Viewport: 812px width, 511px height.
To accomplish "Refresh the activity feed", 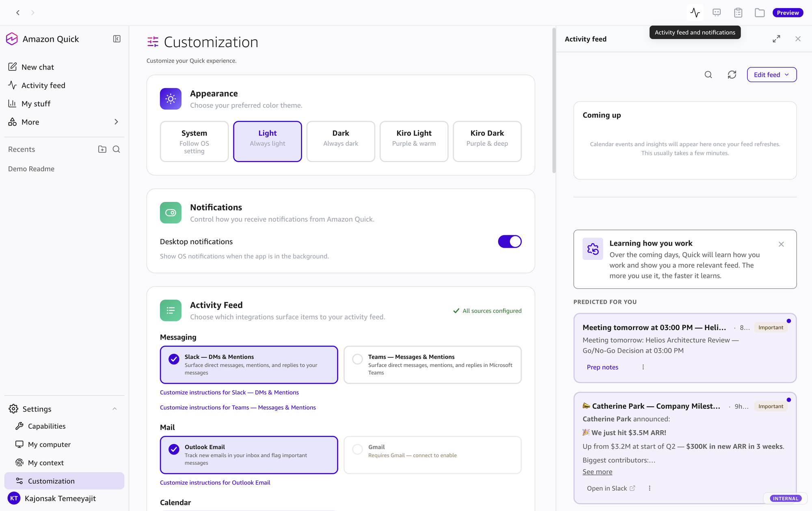I will (732, 75).
